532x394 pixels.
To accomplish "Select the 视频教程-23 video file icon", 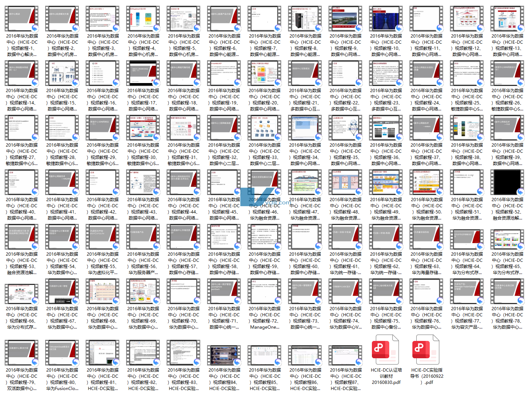I will [386, 73].
